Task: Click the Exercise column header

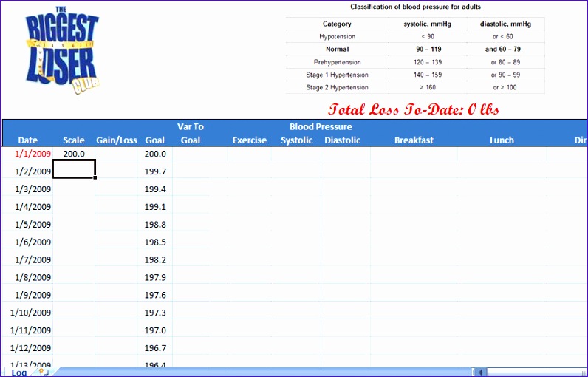Action: [x=250, y=140]
